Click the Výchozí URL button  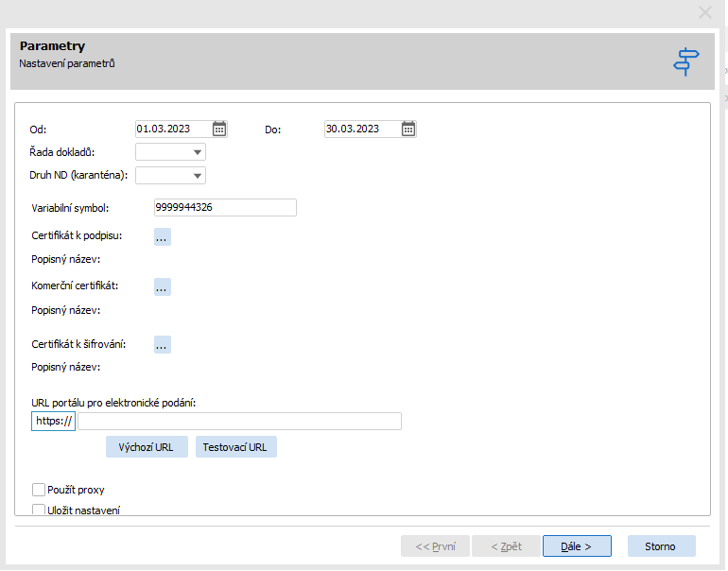click(147, 447)
